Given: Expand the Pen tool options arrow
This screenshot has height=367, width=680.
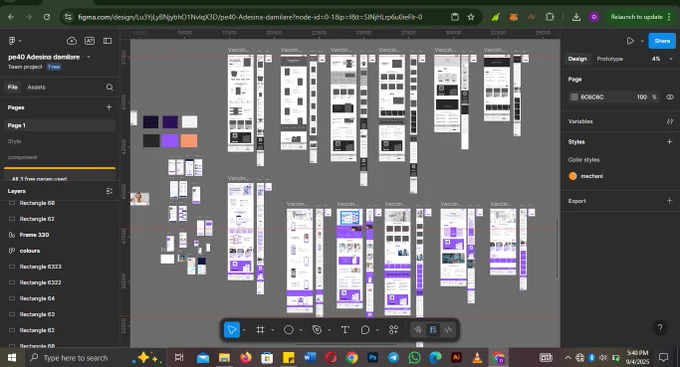Looking at the screenshot, I should (x=329, y=330).
